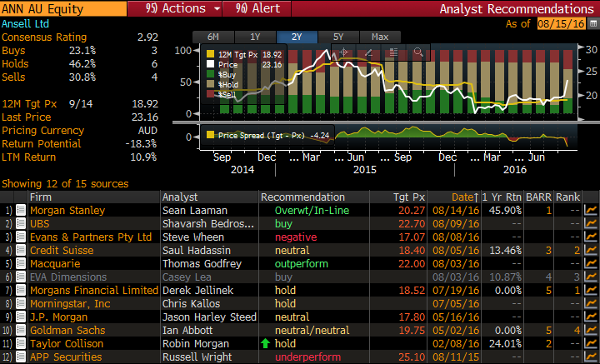Open the Alert menu
The width and height of the screenshot is (600, 364).
click(257, 8)
